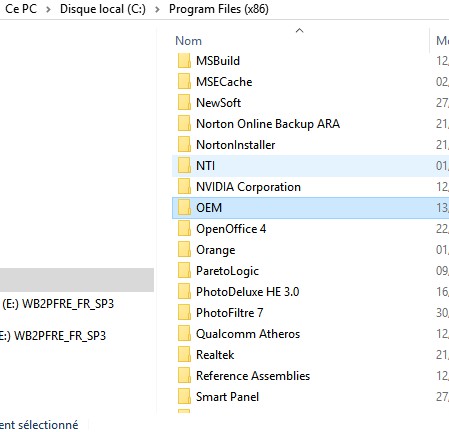Select the ParetoLogic folder name
This screenshot has height=432, width=449.
pos(227,271)
